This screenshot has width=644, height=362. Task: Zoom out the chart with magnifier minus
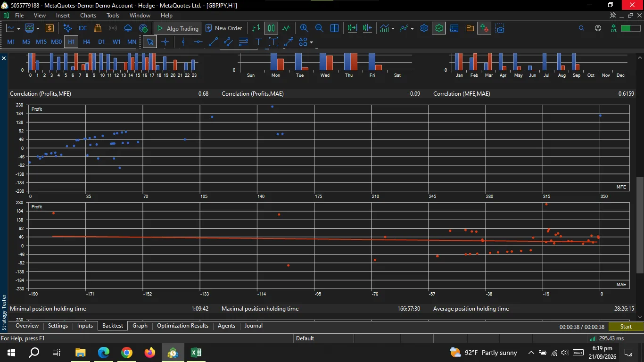(x=319, y=28)
